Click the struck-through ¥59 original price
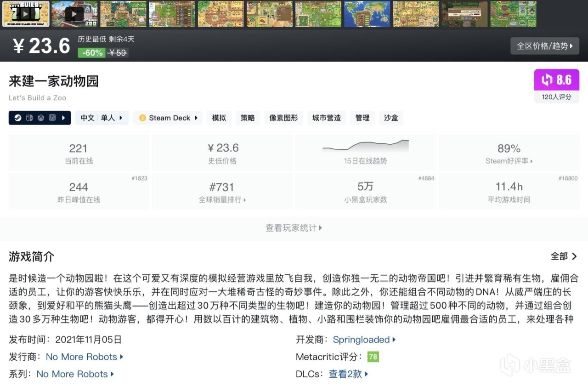 118,53
